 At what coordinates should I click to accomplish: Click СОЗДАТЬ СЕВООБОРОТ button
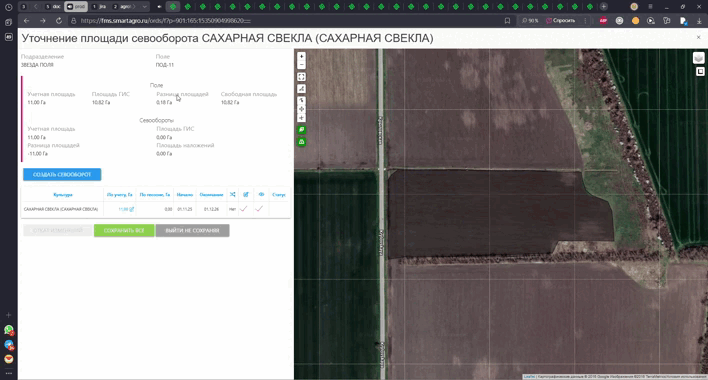[x=62, y=175]
